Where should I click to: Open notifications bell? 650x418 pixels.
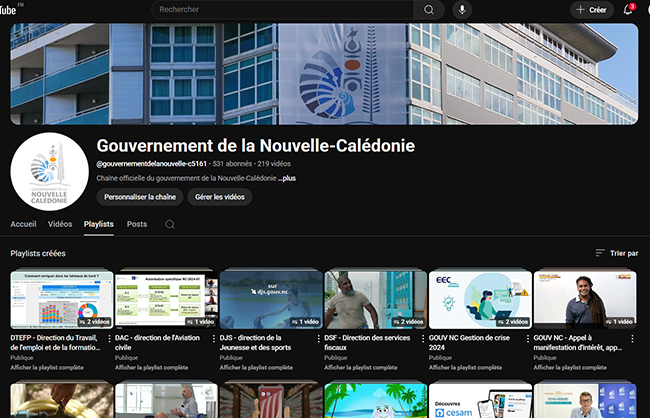(x=628, y=10)
